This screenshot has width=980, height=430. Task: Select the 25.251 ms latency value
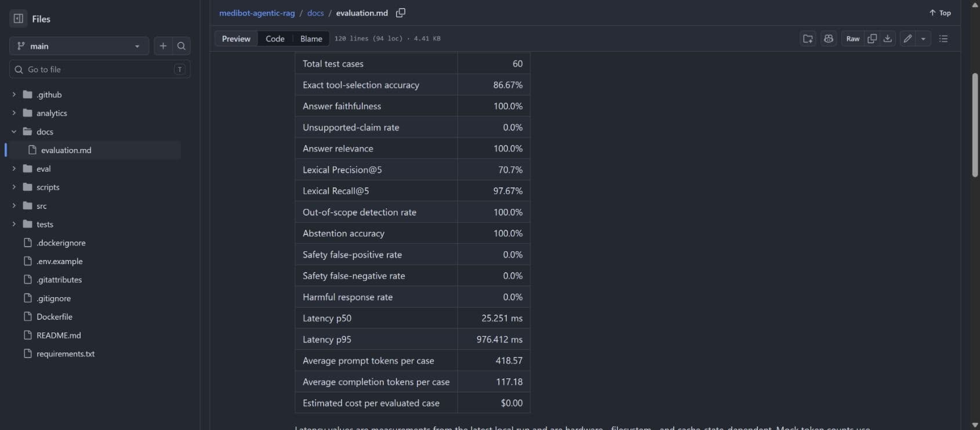[502, 318]
